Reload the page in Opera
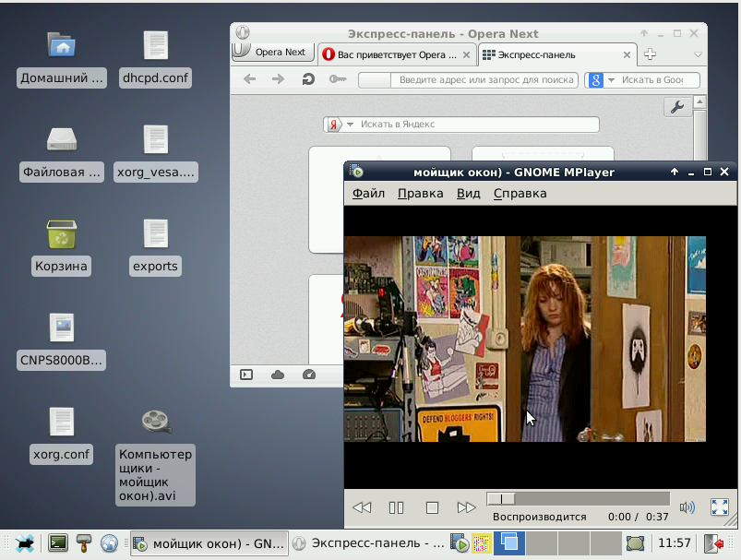 tap(308, 79)
